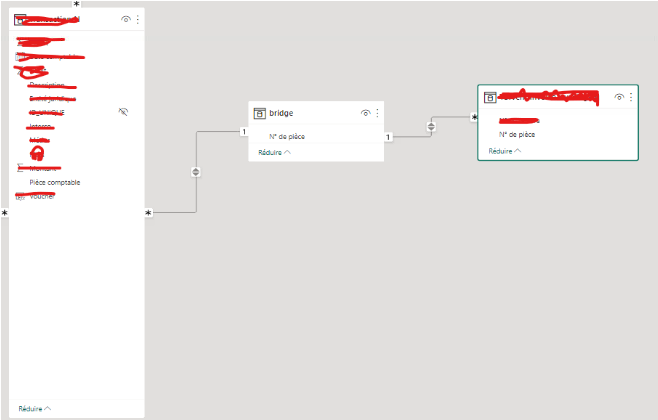Click table icon of the green-outlined table

(x=490, y=98)
